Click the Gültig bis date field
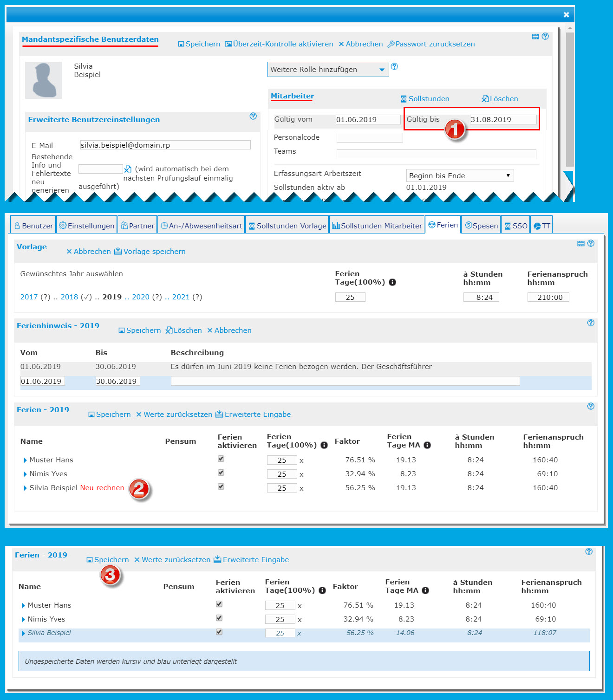The width and height of the screenshot is (613, 700). coord(503,119)
